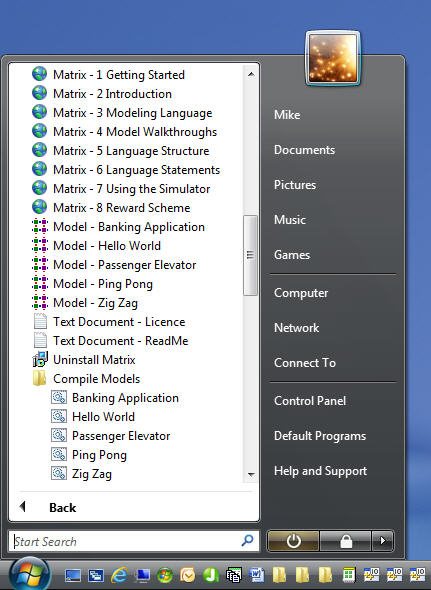Open the shutdown options arrow menu
The height and width of the screenshot is (590, 431).
(x=382, y=541)
